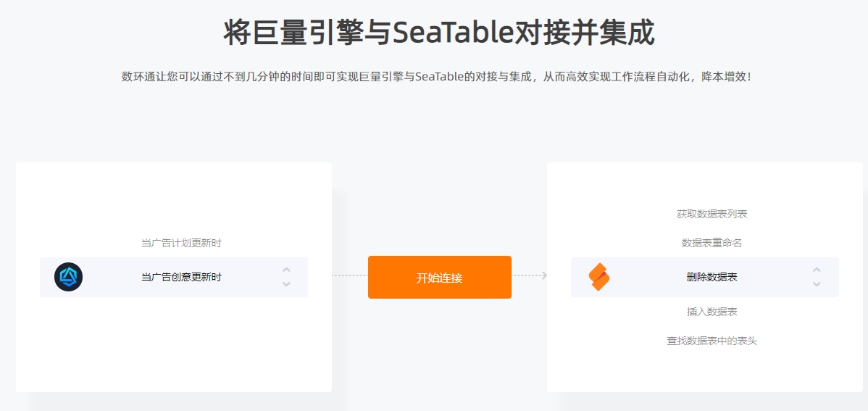Select the 当广告计划更新时 trigger option
The width and height of the screenshot is (868, 411).
[x=182, y=243]
